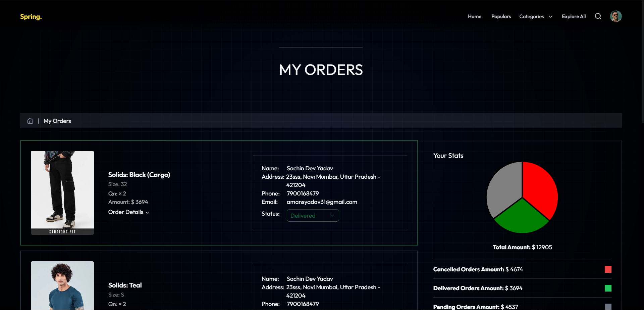Click red Cancelled Orders legend swatch
644x310 pixels.
point(608,269)
